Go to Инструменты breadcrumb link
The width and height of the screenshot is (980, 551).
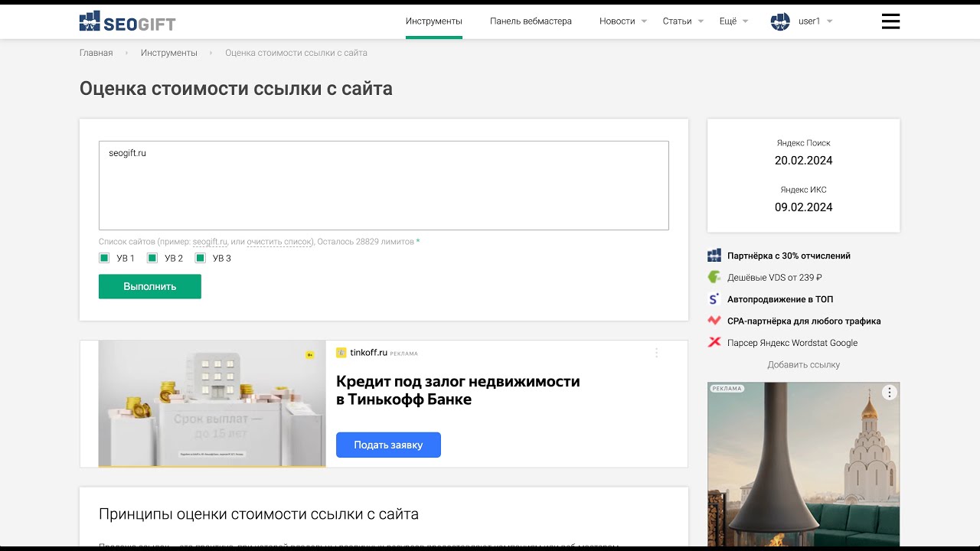pyautogui.click(x=169, y=53)
